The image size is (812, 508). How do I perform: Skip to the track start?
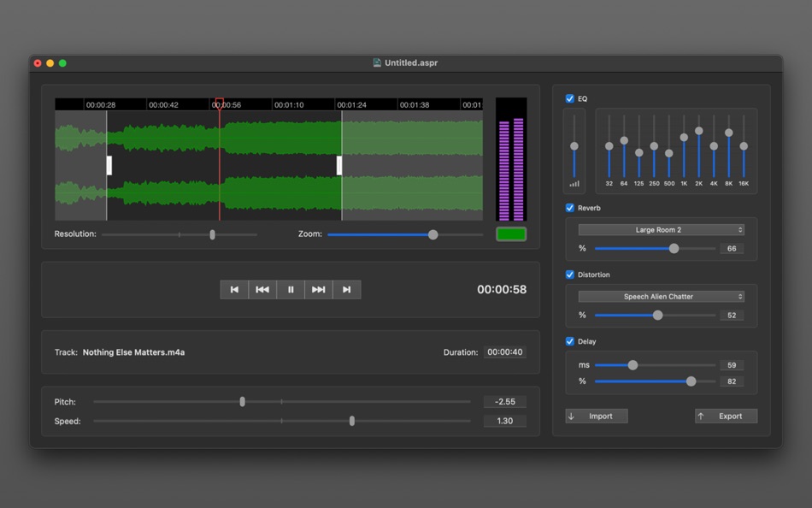(x=234, y=290)
